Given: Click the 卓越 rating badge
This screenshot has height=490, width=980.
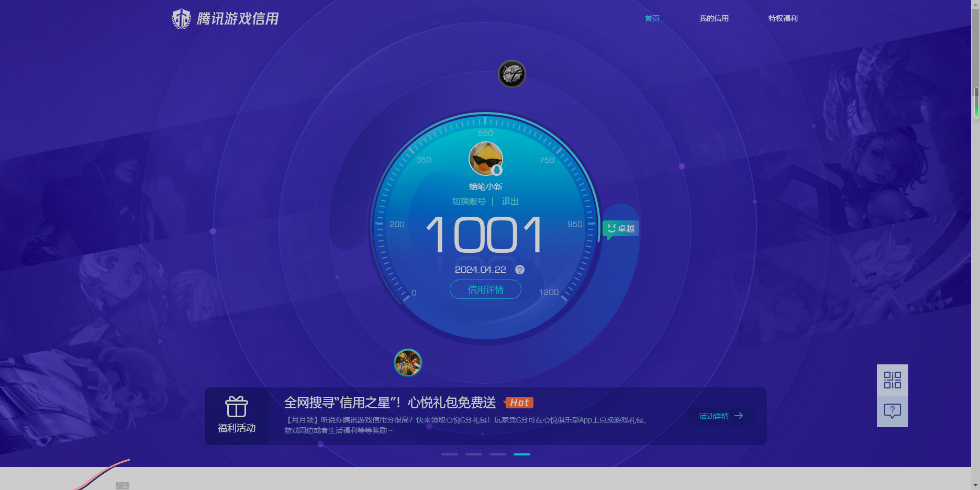Looking at the screenshot, I should [x=621, y=229].
